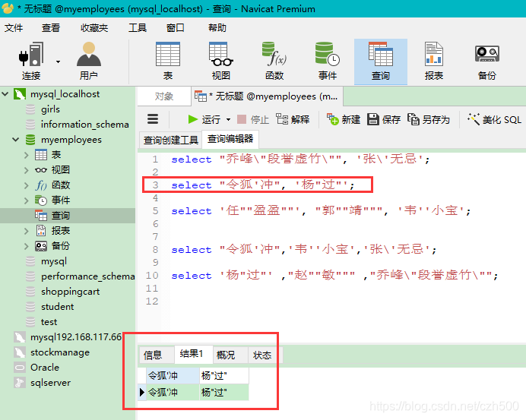This screenshot has height=420, width=526.
Task: Click line 5 of the SQL editor
Action: pyautogui.click(x=321, y=211)
